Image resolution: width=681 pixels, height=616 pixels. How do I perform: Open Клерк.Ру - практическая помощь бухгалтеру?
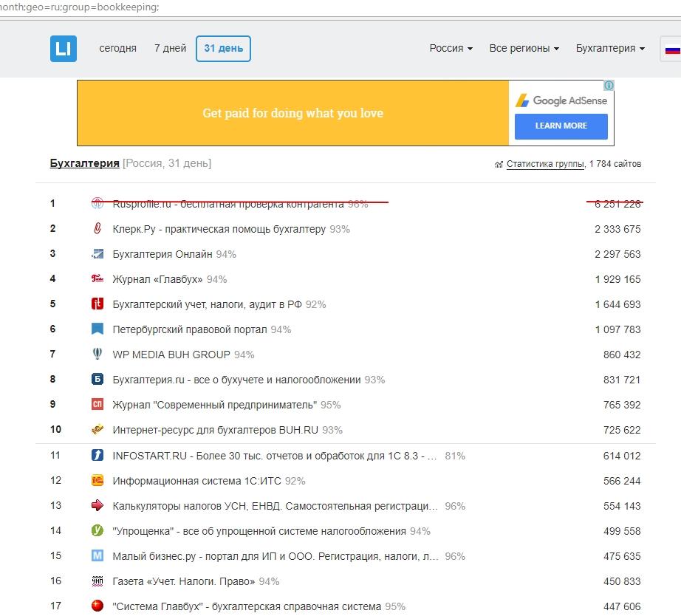tap(219, 229)
